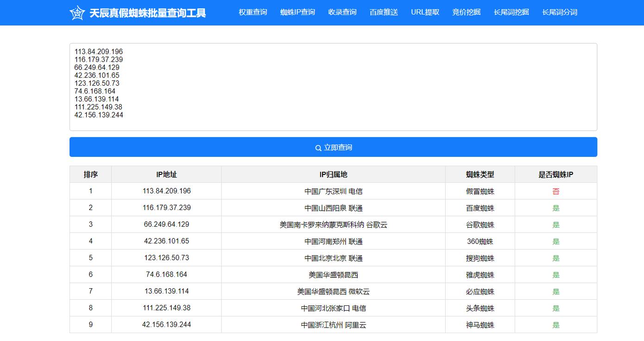Click location 中国河北张家口 电信

[x=334, y=308]
